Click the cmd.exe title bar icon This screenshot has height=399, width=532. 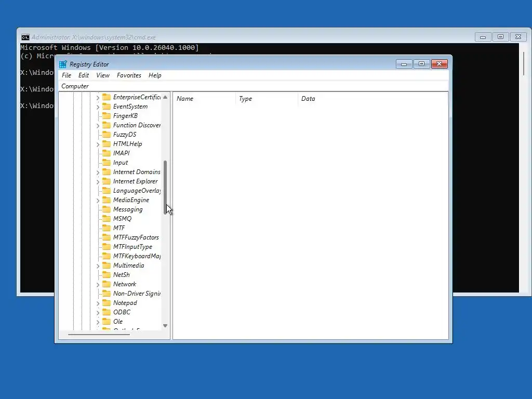click(x=25, y=37)
